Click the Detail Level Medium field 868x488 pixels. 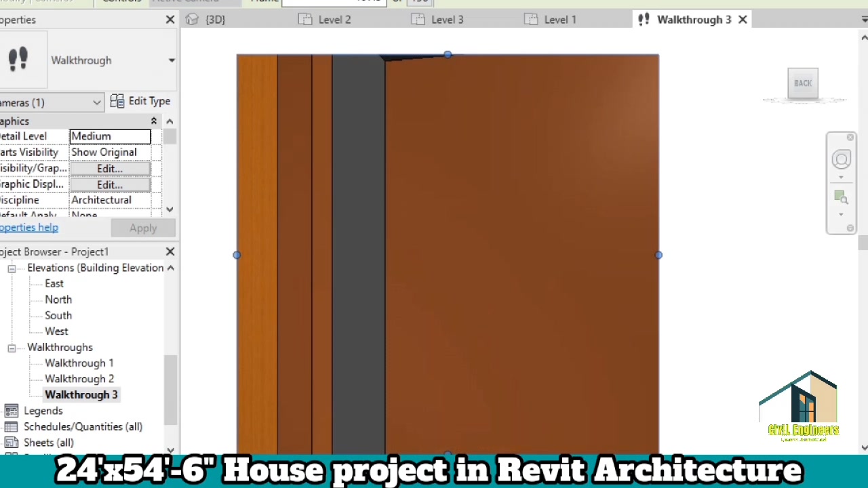(110, 136)
